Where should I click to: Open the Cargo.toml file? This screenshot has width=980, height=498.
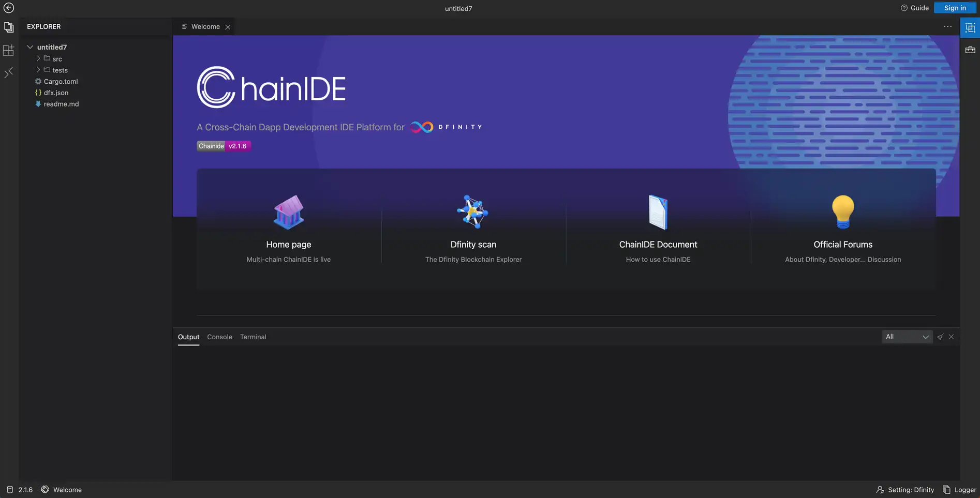tap(61, 81)
